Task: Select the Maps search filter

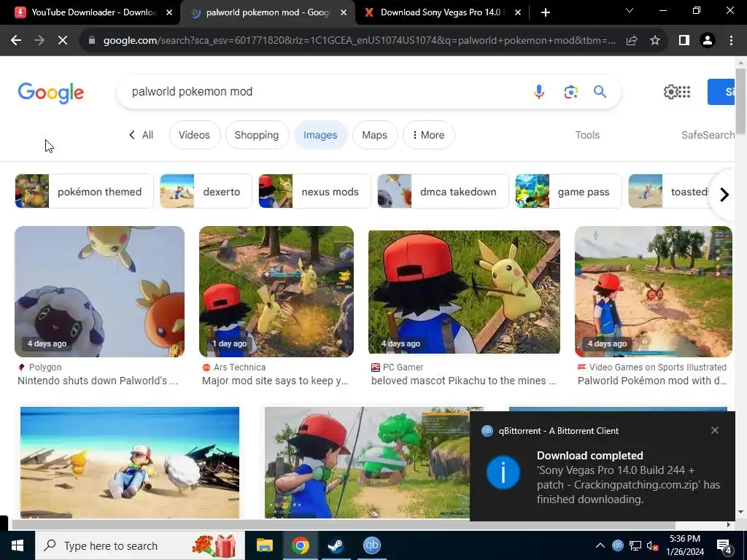Action: tap(374, 135)
